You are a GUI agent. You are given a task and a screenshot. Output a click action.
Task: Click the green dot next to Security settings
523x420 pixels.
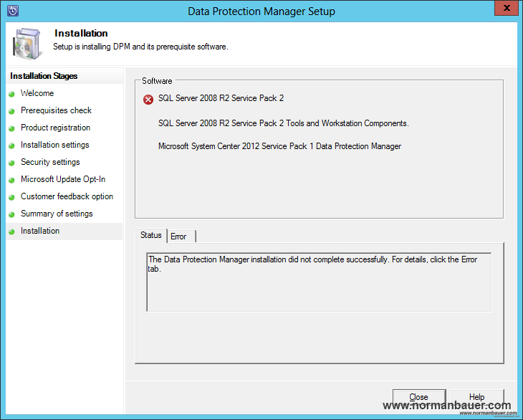click(11, 163)
